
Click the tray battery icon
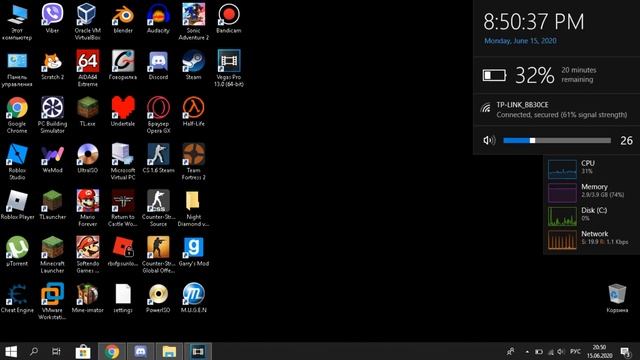point(539,351)
